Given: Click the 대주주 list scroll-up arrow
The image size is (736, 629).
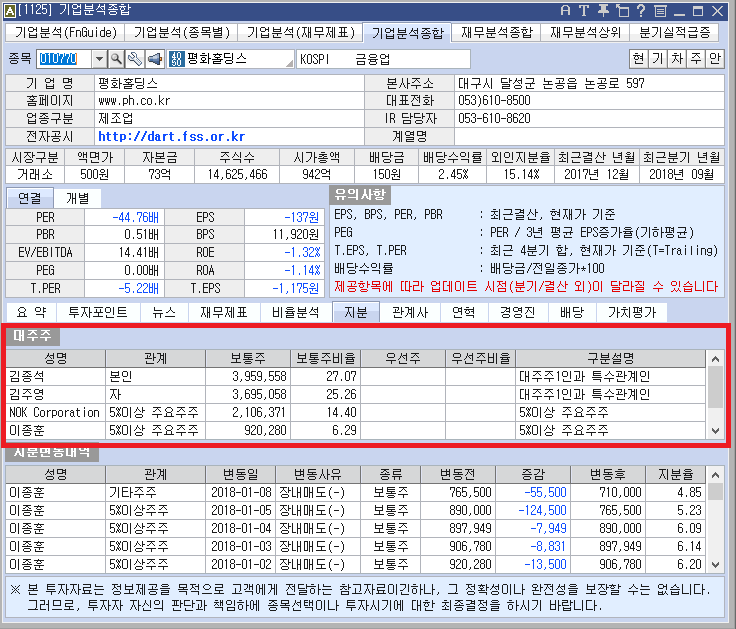Looking at the screenshot, I should [715, 359].
